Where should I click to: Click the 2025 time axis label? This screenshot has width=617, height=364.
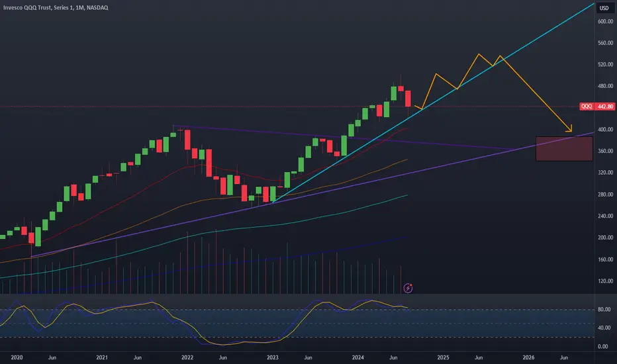click(443, 357)
